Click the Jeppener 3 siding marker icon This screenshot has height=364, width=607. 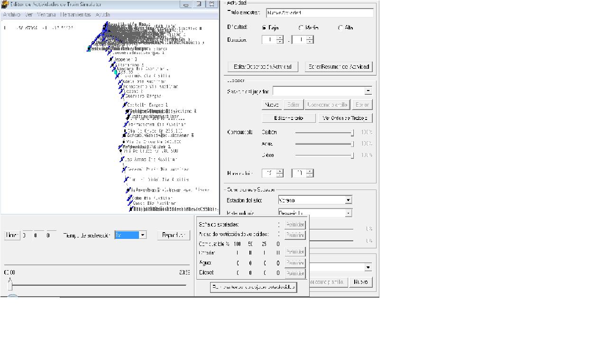111,60
